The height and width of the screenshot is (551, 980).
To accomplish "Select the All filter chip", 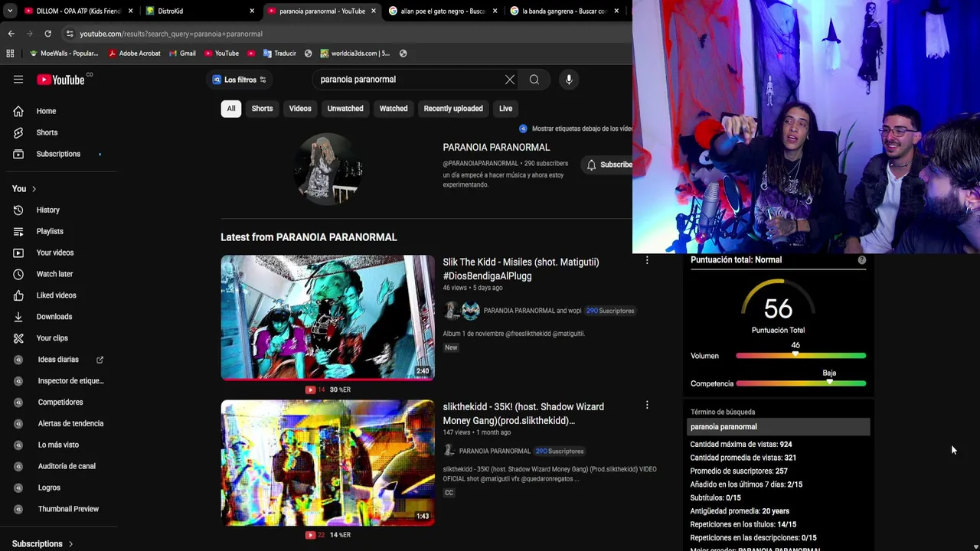I will (230, 109).
